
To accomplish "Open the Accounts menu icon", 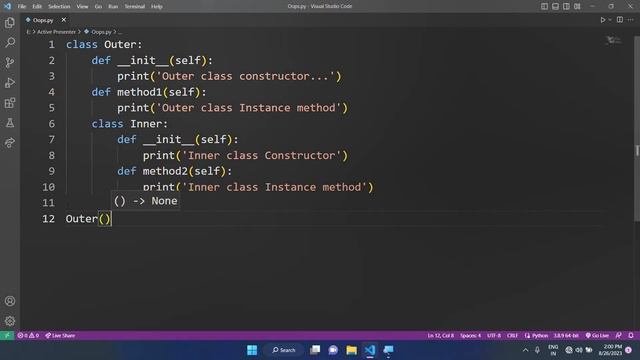I will click(x=10, y=301).
